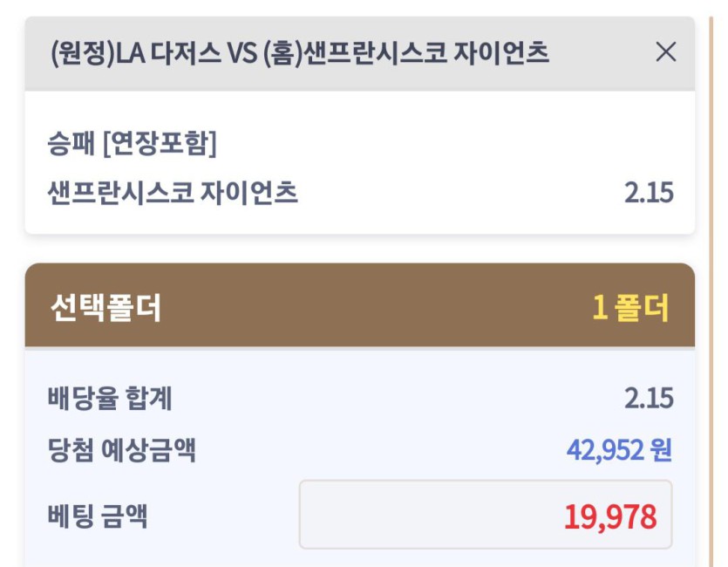The width and height of the screenshot is (728, 567).
Task: Remove the LA 다저스 VS 자이언츠 bet selection
Action: tap(666, 51)
